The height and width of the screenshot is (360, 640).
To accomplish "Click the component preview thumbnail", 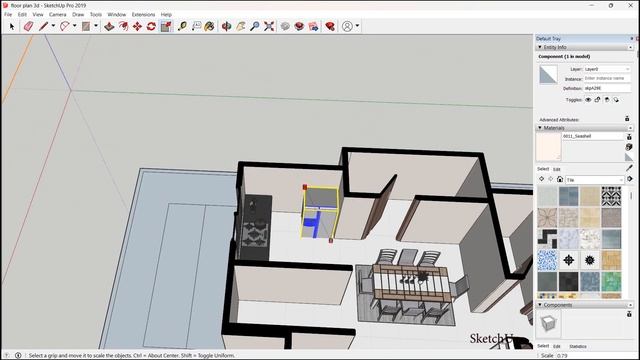I will 548,323.
